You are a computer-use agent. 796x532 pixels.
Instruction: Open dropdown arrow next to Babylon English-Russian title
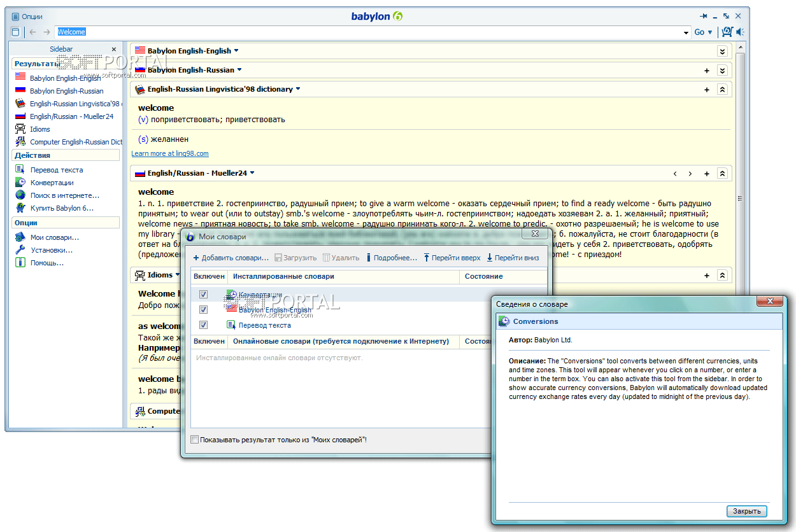pyautogui.click(x=239, y=69)
